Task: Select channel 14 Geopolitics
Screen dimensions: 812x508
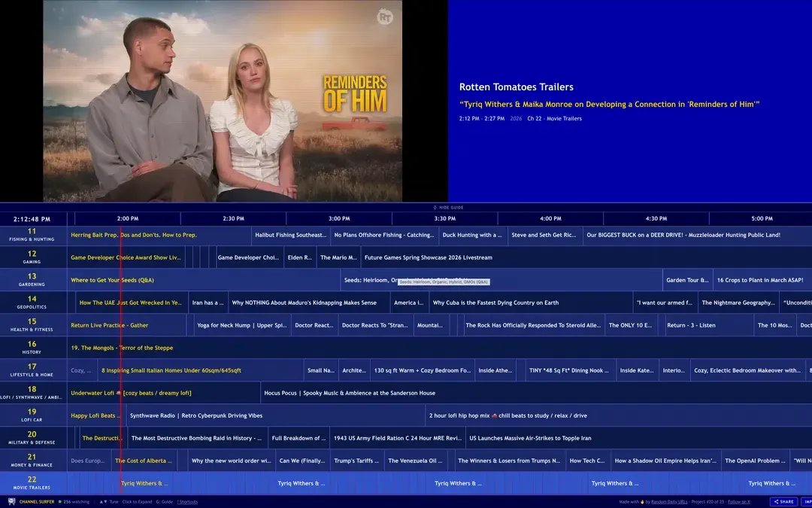Action: (x=32, y=303)
